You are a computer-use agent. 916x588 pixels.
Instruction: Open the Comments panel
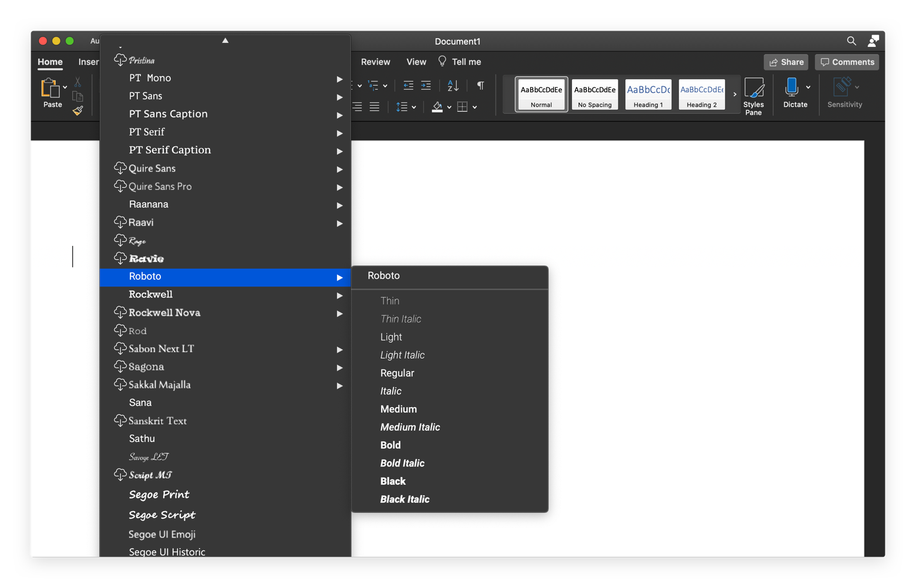point(847,62)
